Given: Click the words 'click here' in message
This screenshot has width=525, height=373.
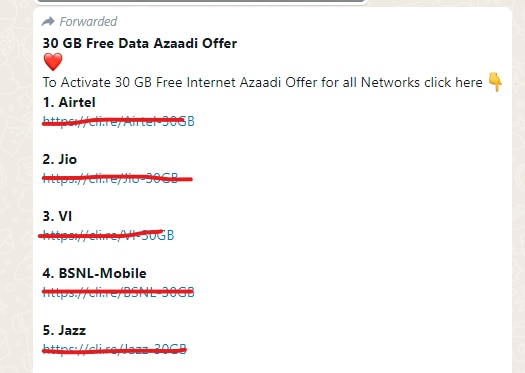Looking at the screenshot, I should pyautogui.click(x=453, y=82).
